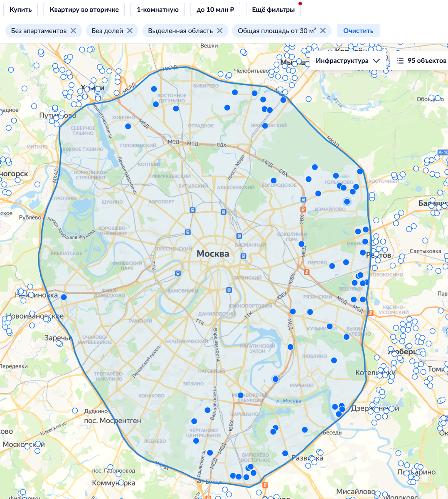Show the '95 объектов' listings list
This screenshot has width=448, height=499.
click(x=421, y=61)
